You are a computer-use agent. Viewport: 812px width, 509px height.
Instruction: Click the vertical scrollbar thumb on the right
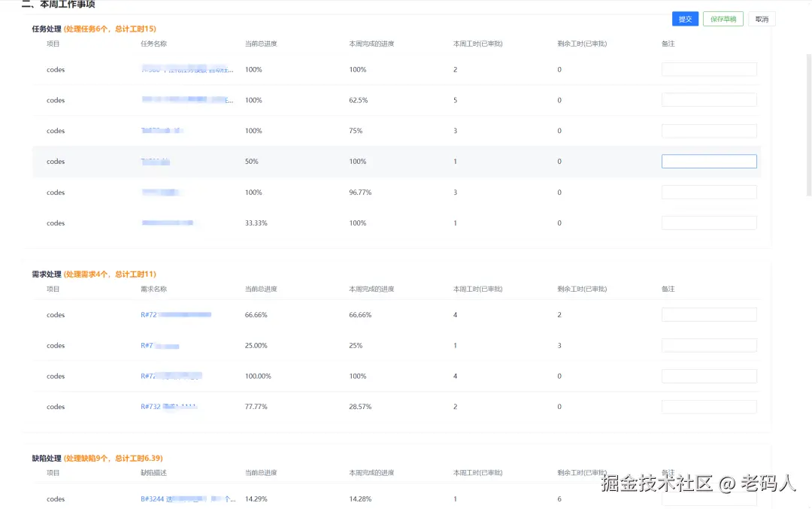(x=809, y=126)
